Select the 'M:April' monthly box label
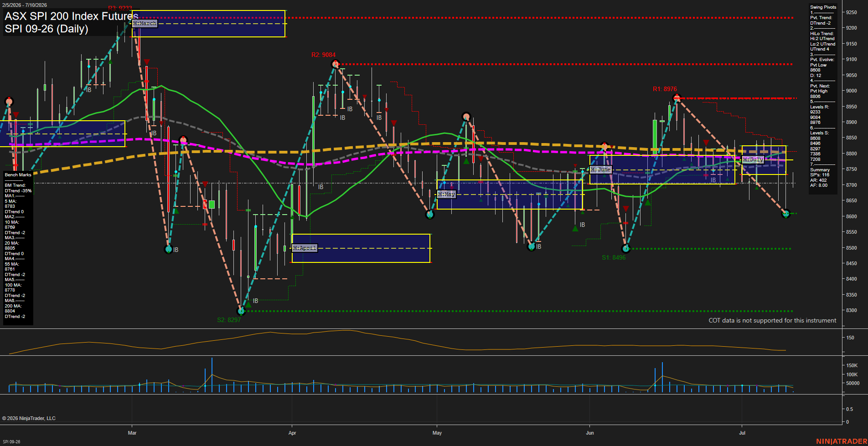Viewport: 868px width, 446px height. coord(305,248)
